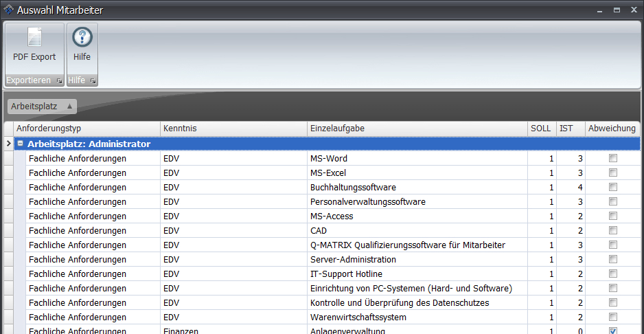
Task: Check Abweichung box for Buchhaltungssoftware row
Action: tap(612, 188)
